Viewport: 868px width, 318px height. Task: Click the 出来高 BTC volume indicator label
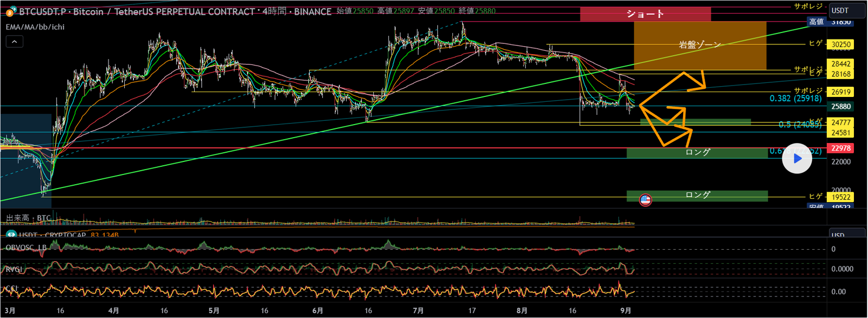[x=28, y=218]
